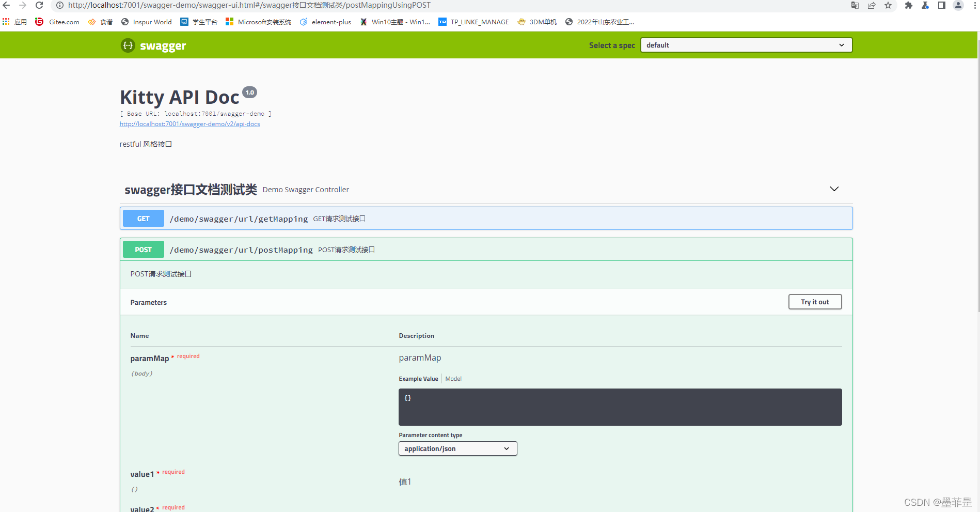Click the Name column header

[139, 336]
